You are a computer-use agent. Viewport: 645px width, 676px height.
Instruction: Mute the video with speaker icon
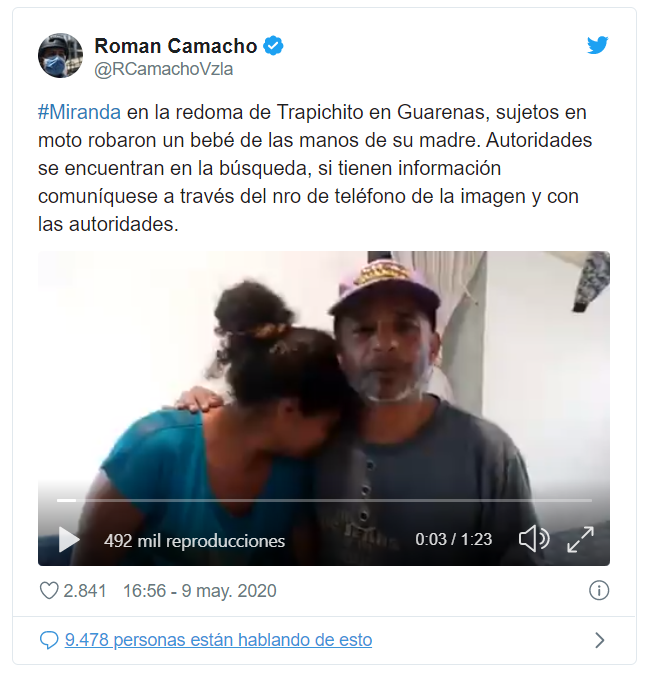[534, 538]
